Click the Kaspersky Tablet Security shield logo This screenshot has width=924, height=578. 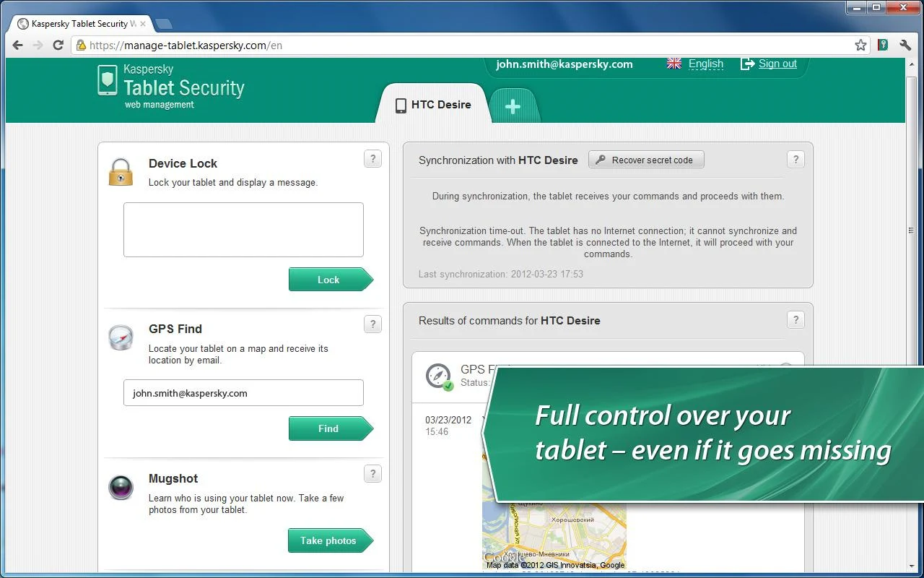click(x=108, y=80)
